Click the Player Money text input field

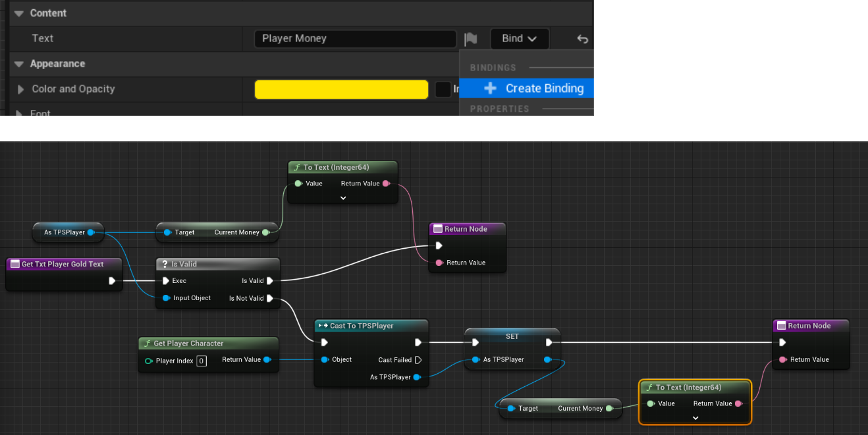click(x=355, y=39)
